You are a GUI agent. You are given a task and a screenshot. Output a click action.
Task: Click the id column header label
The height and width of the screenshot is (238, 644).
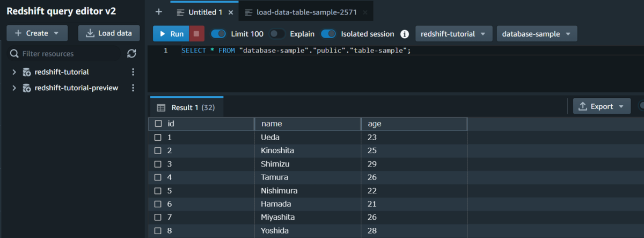coord(171,124)
